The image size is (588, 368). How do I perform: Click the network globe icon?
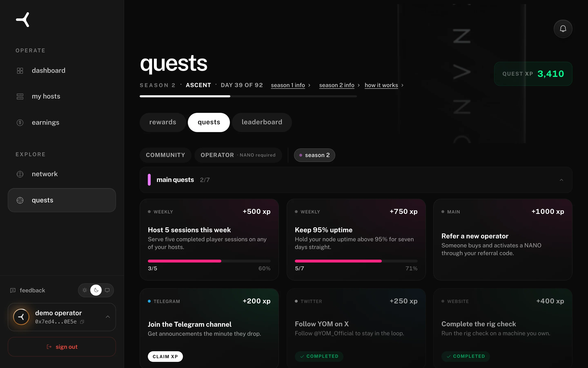pyautogui.click(x=20, y=174)
